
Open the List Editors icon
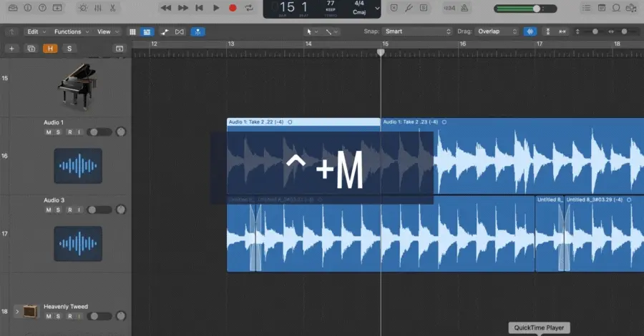click(x=587, y=8)
